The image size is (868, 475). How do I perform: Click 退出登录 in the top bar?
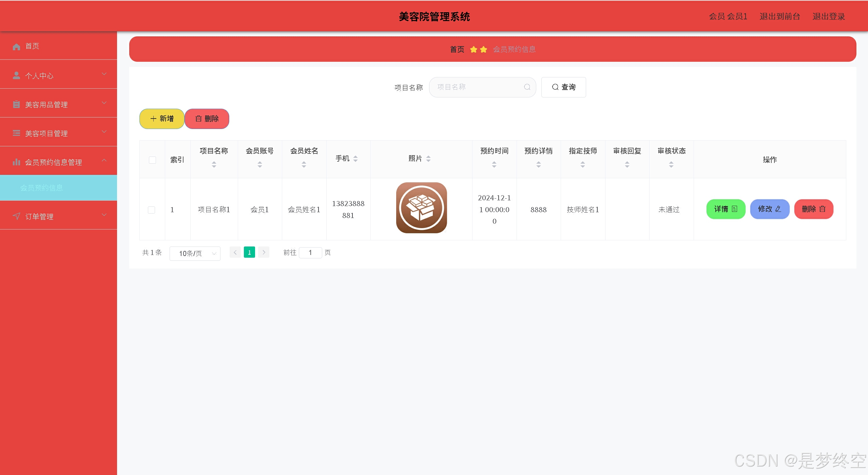coord(828,16)
